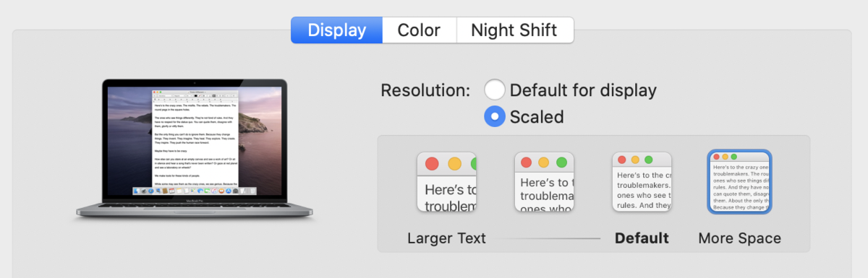Click red dot in Larger Text thumbnail
Image resolution: width=868 pixels, height=278 pixels.
click(433, 164)
